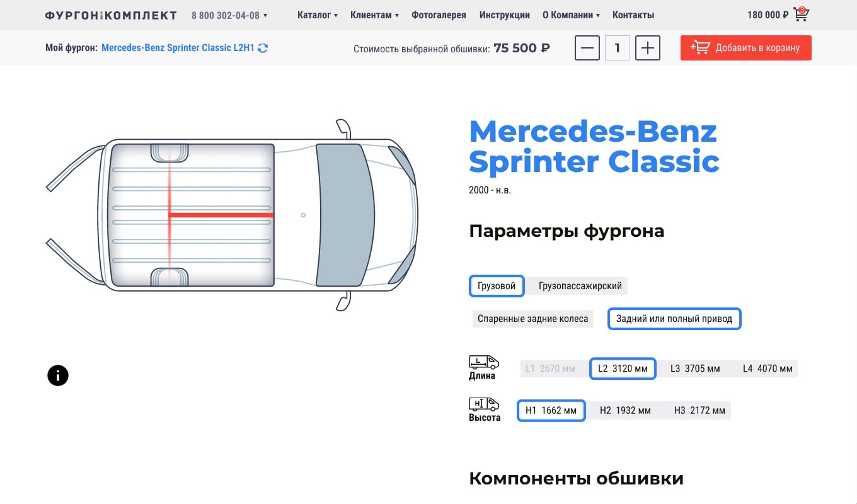Go to the Фотогалерея page
This screenshot has width=857, height=504.
pyautogui.click(x=439, y=15)
